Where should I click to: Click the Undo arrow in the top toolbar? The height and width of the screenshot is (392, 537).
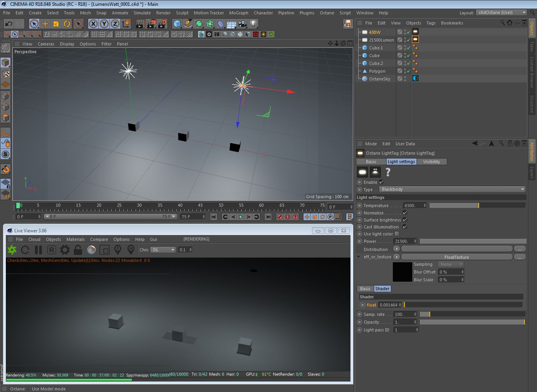pyautogui.click(x=9, y=24)
